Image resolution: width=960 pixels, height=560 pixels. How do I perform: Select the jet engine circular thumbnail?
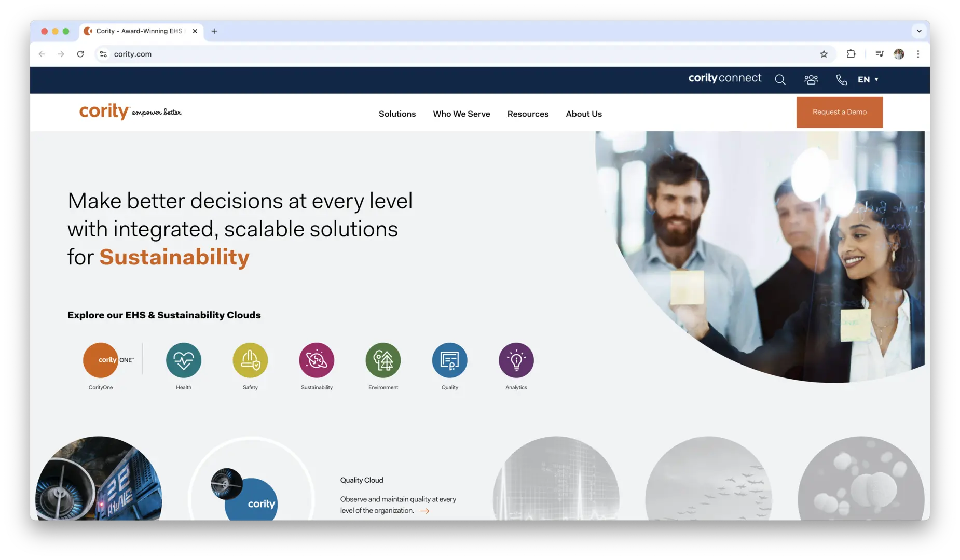click(x=99, y=478)
